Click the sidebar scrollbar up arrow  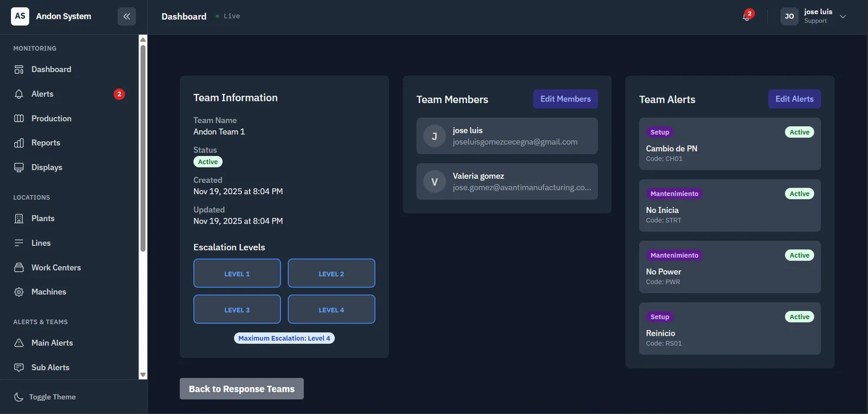click(143, 39)
